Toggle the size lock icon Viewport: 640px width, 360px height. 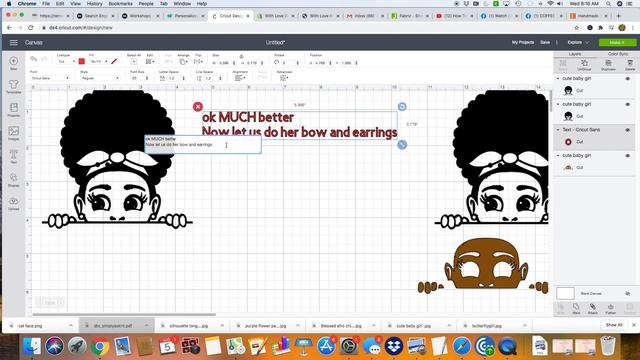tap(241, 56)
